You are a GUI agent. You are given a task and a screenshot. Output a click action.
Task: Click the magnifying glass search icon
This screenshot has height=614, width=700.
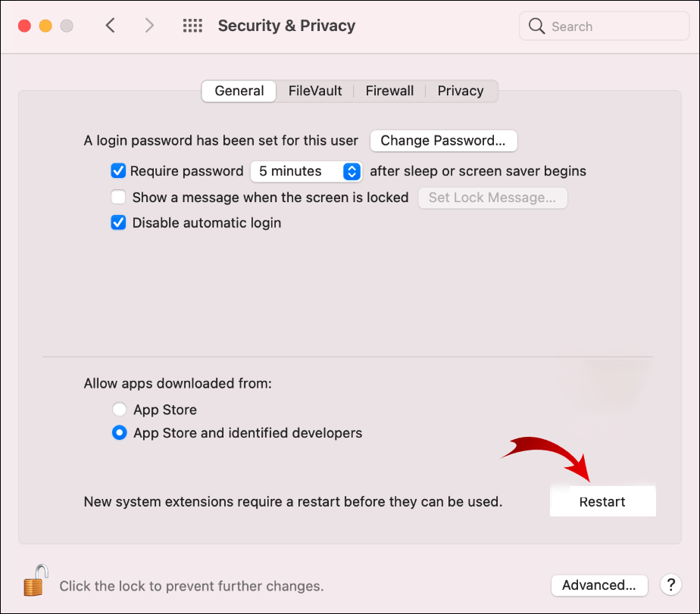point(537,26)
